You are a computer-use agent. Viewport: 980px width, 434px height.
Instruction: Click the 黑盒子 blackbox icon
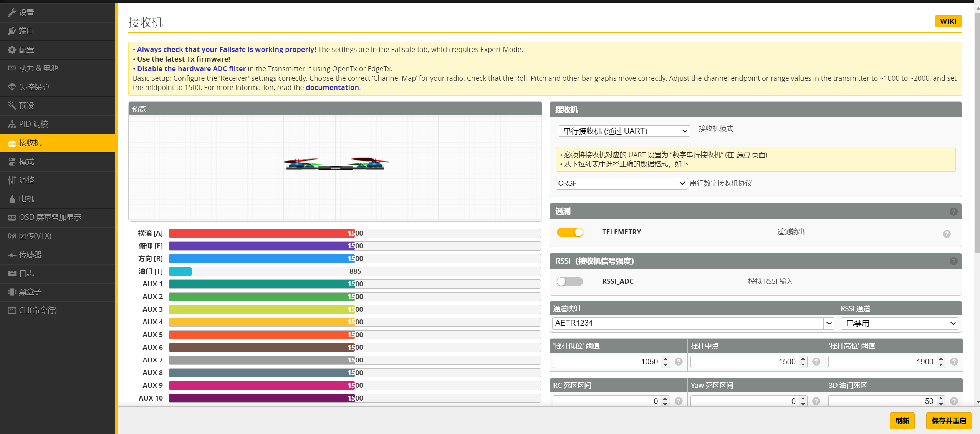coord(12,292)
